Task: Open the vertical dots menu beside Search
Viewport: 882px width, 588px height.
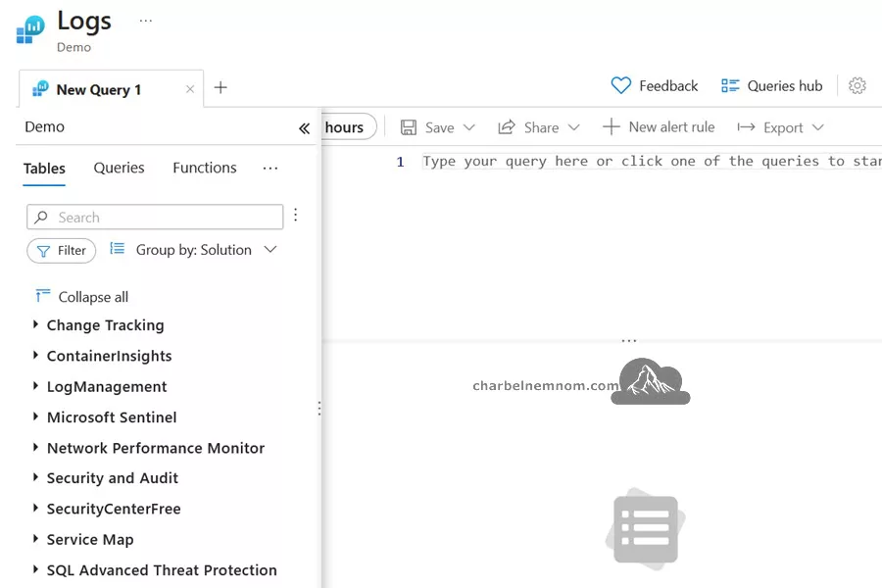Action: point(295,215)
